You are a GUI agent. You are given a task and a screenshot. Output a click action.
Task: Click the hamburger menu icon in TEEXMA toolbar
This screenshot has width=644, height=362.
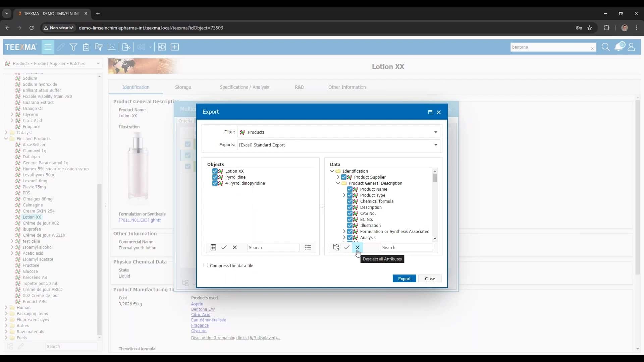48,47
